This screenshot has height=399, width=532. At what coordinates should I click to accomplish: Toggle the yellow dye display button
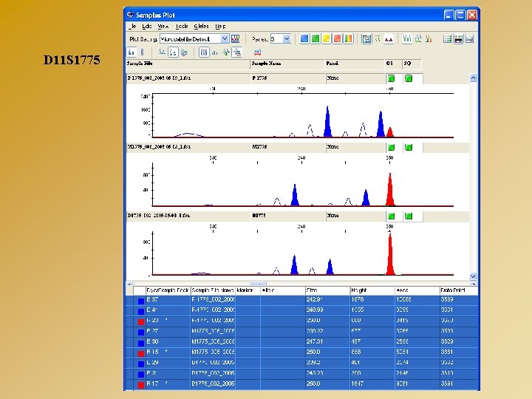pos(326,38)
